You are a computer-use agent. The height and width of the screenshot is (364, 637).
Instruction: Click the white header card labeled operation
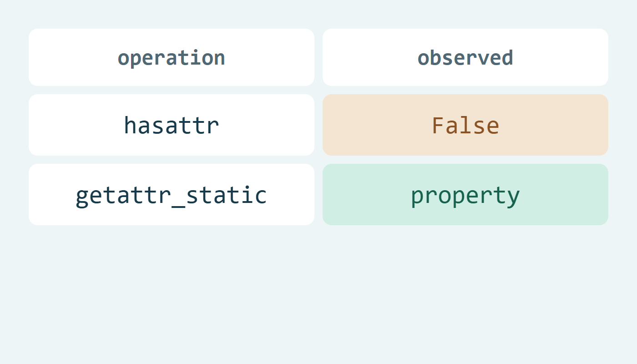click(172, 57)
